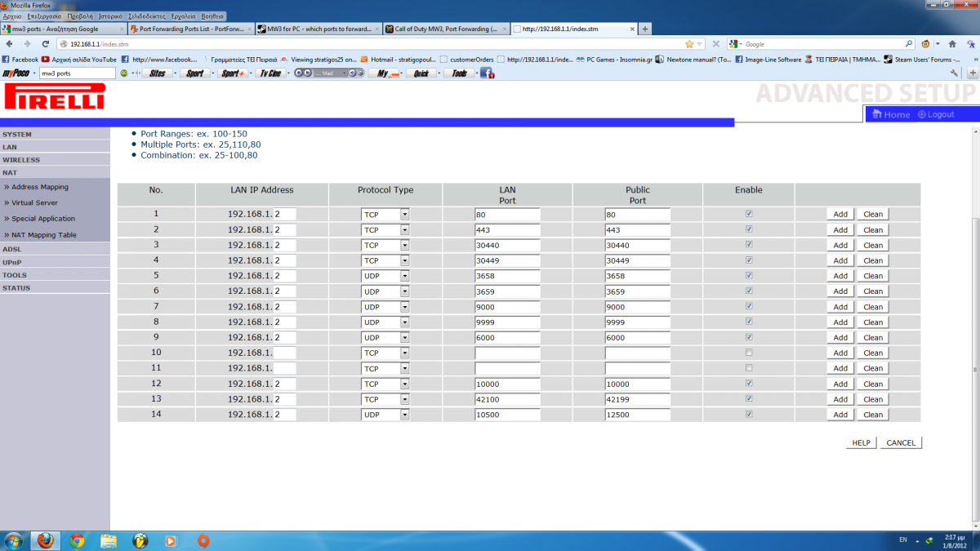Open NAT Mapping Table link
The height and width of the screenshot is (551, 980).
[44, 234]
